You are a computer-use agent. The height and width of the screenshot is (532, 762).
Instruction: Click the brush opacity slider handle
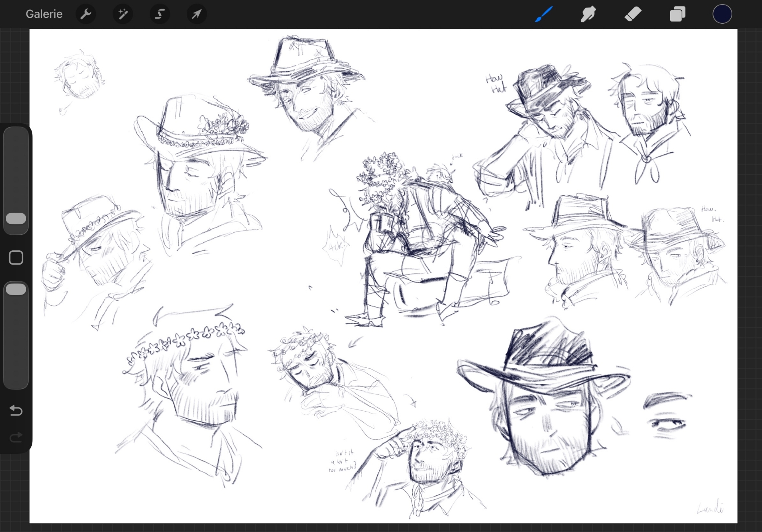(x=16, y=289)
